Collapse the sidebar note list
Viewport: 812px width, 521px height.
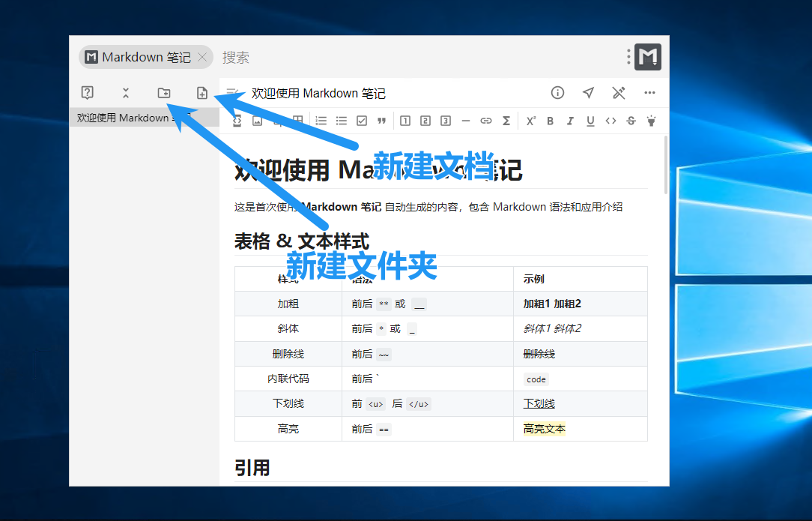click(126, 93)
